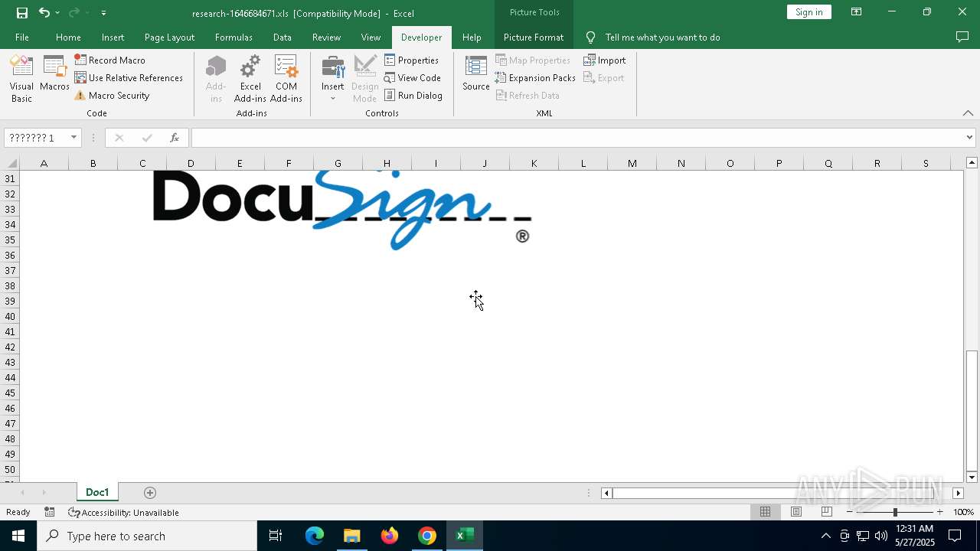980x551 pixels.
Task: Toggle Use Relative References
Action: coord(129,77)
